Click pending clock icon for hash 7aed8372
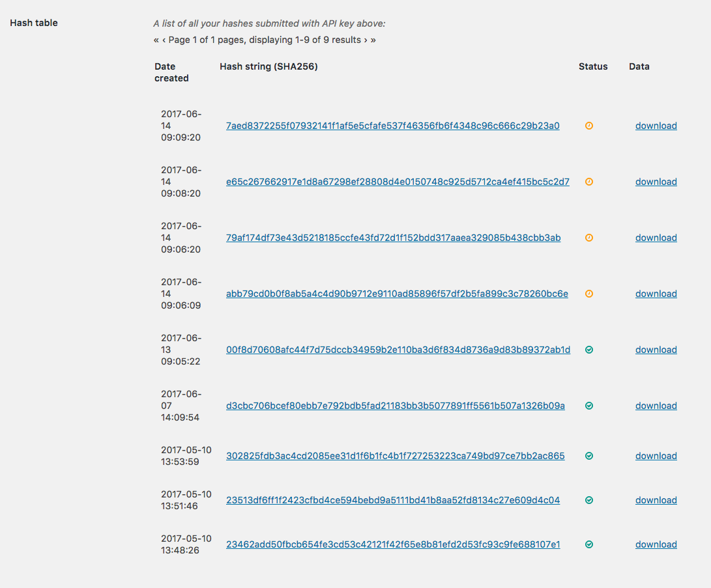This screenshot has height=588, width=711. [589, 126]
